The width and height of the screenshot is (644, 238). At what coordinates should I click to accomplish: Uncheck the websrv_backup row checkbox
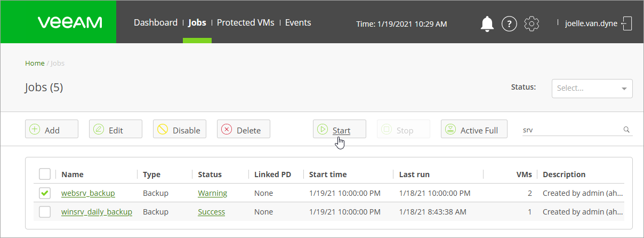click(x=45, y=193)
